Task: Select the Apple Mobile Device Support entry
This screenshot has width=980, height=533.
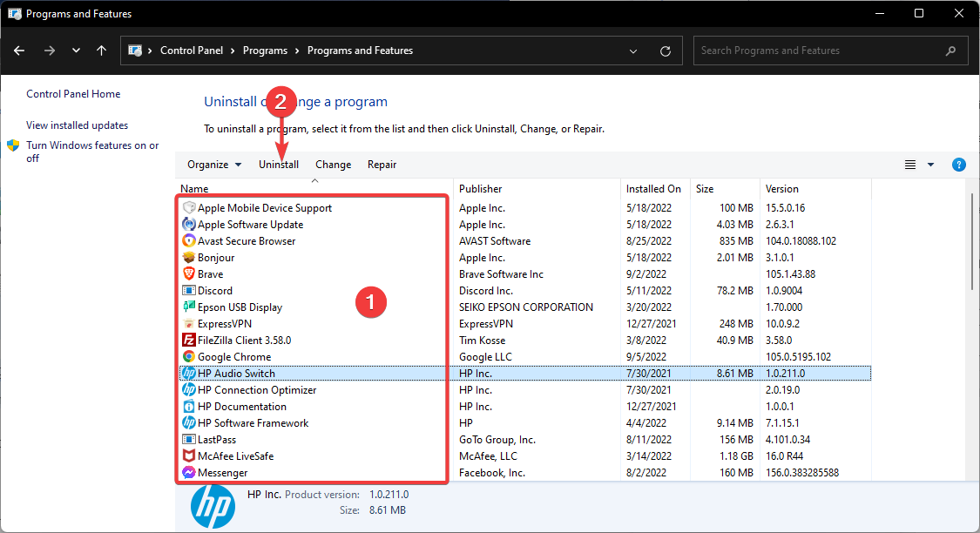Action: (265, 208)
